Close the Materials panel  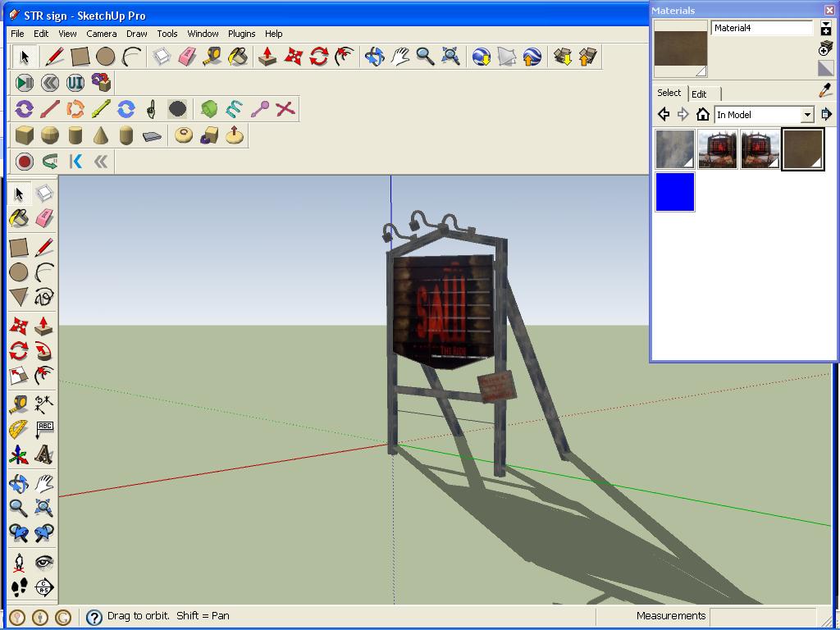829,10
